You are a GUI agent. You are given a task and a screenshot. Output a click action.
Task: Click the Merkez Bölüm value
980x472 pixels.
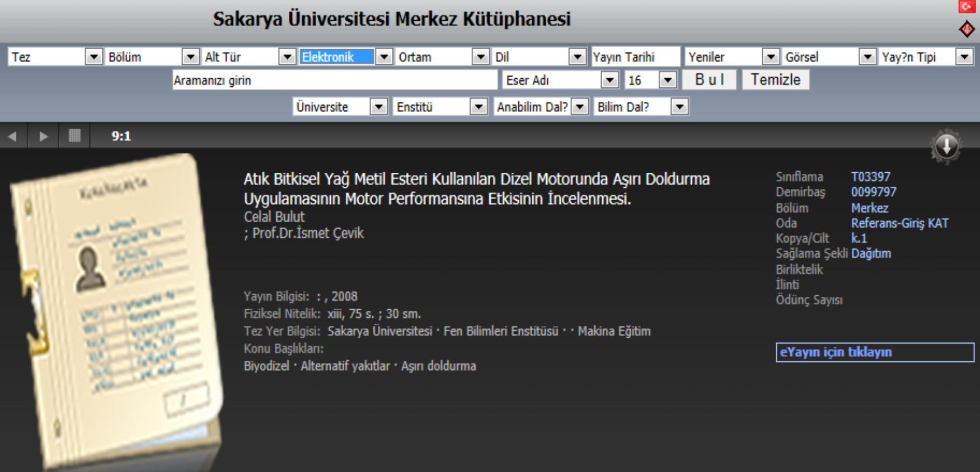click(x=870, y=208)
